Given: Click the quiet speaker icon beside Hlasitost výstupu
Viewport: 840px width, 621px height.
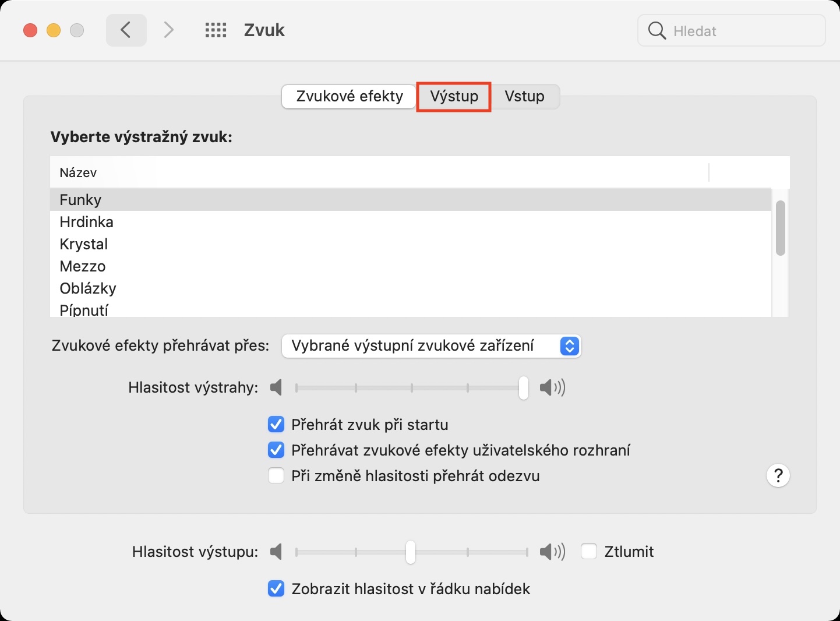Looking at the screenshot, I should tap(277, 552).
